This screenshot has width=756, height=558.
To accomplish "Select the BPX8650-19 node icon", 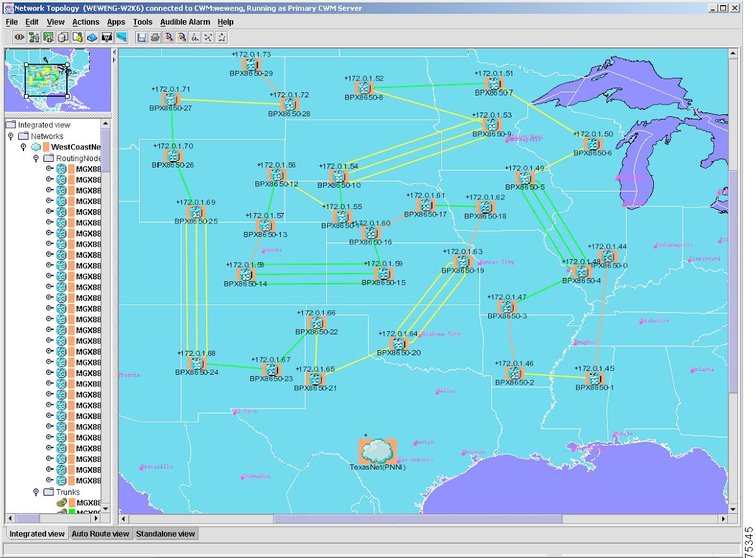I will [x=463, y=261].
